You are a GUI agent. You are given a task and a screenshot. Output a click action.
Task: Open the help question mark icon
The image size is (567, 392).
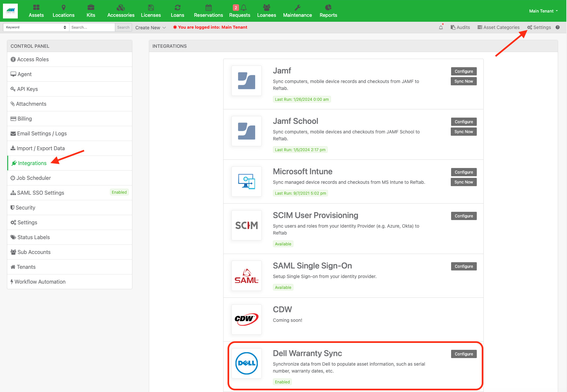(x=557, y=27)
